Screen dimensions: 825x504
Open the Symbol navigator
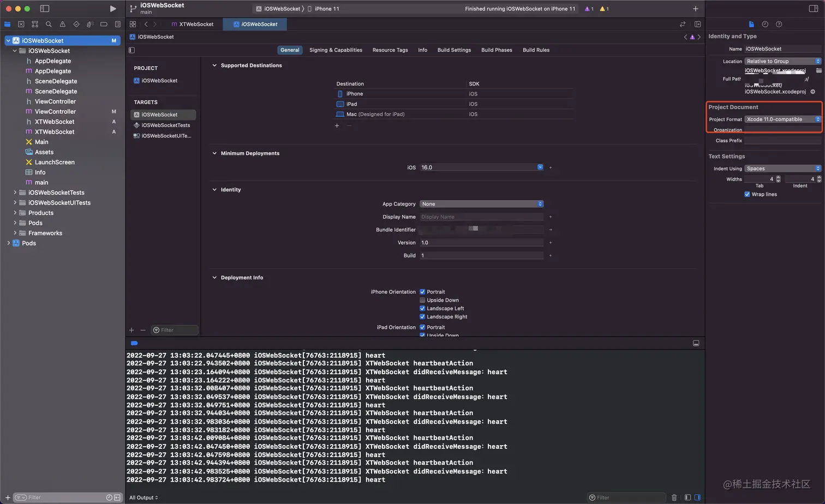pos(35,24)
